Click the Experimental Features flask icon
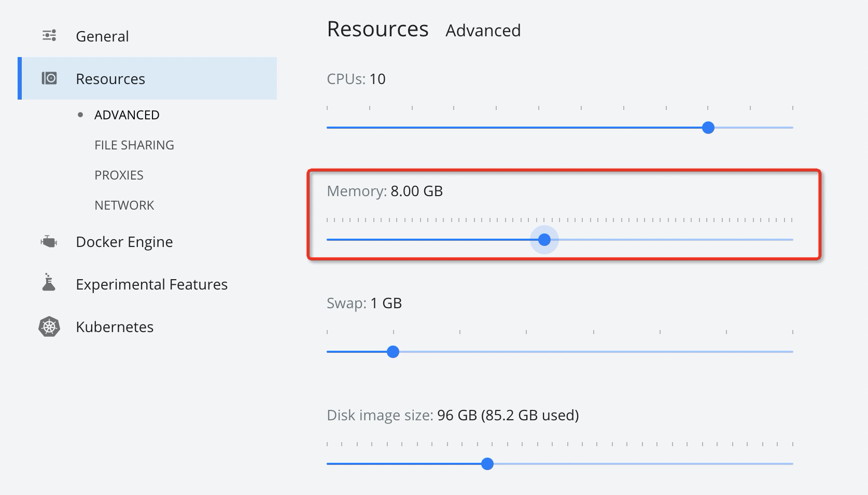Screen dimensions: 868x495 point(49,283)
